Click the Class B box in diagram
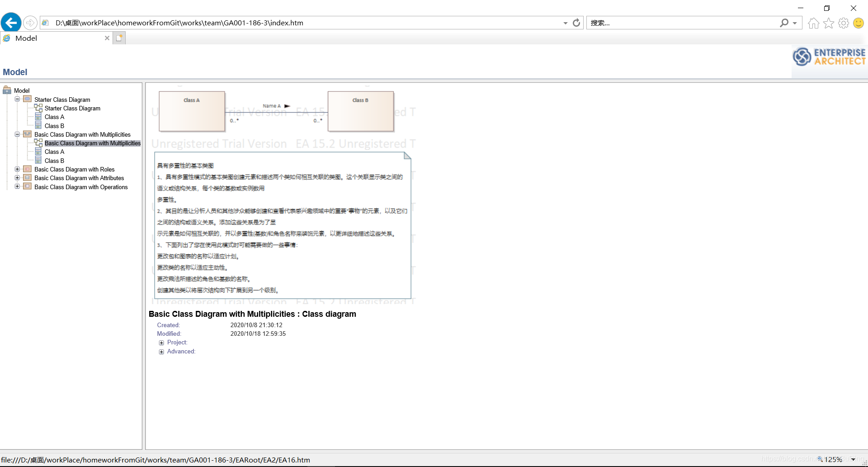 361,111
